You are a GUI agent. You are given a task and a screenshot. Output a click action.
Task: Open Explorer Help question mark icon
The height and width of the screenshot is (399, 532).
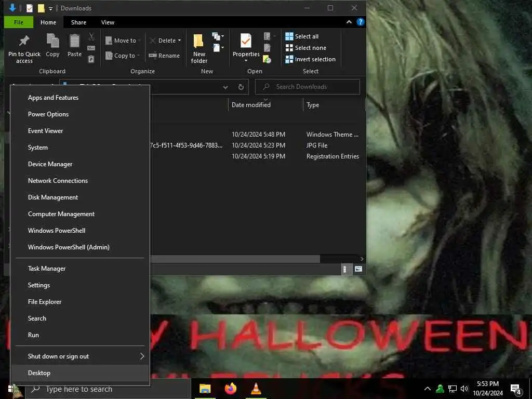[361, 22]
